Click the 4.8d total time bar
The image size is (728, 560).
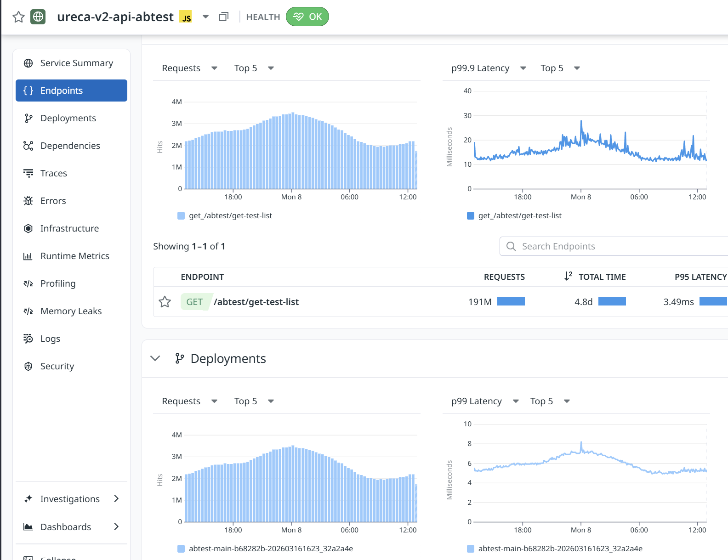pyautogui.click(x=612, y=301)
